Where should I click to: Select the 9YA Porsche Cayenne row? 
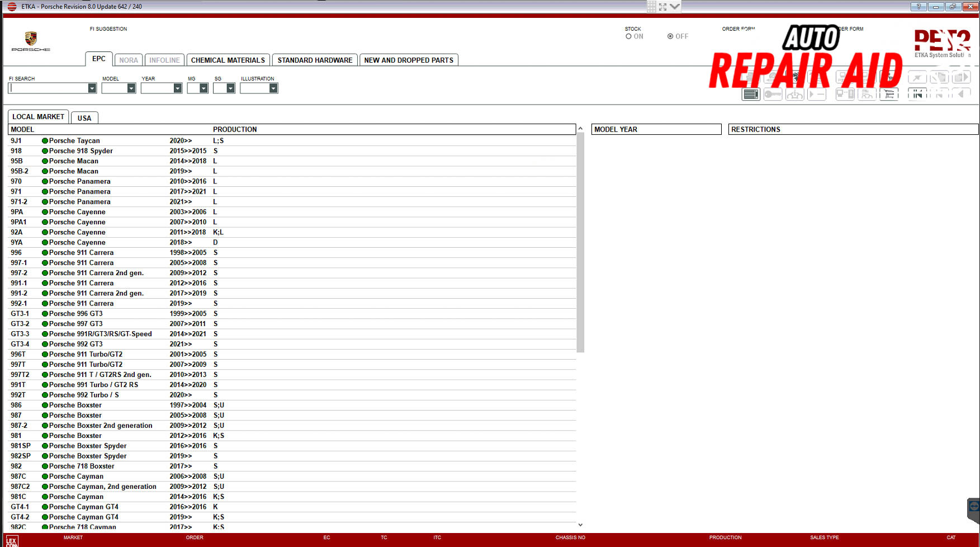click(292, 242)
